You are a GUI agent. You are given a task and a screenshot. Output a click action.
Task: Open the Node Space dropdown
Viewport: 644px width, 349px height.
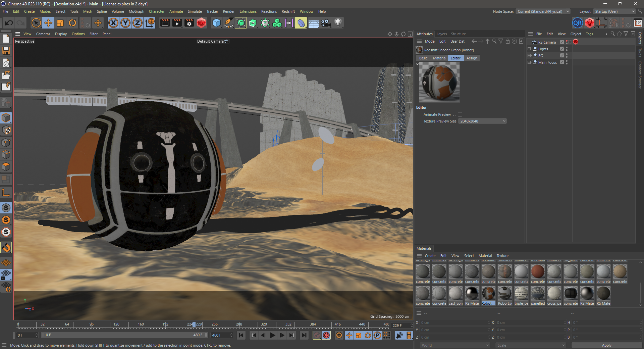[543, 11]
